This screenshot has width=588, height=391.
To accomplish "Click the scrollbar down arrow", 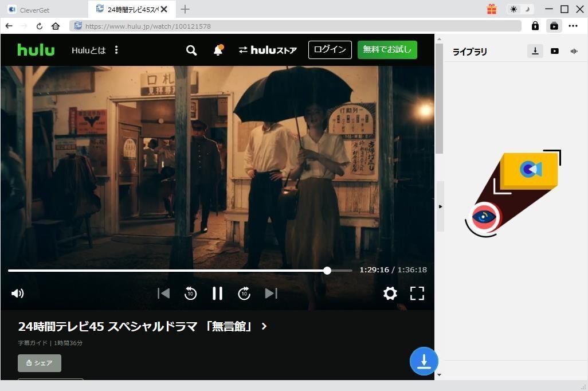I will coord(439,374).
